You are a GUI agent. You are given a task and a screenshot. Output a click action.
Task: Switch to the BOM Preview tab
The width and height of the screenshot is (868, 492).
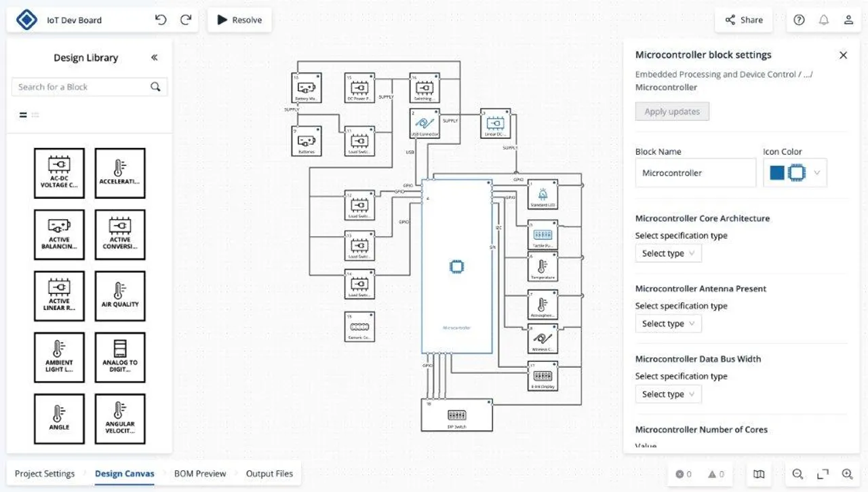pyautogui.click(x=200, y=474)
